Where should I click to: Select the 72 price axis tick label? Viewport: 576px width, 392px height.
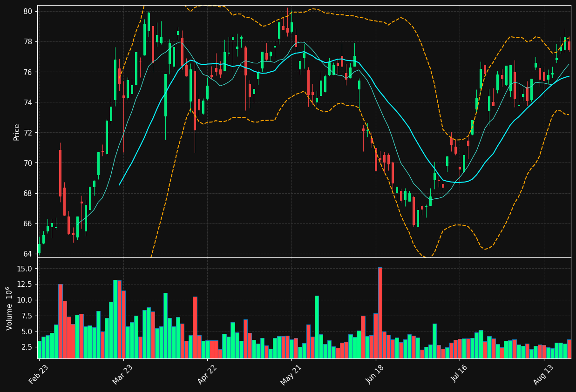coord(28,133)
